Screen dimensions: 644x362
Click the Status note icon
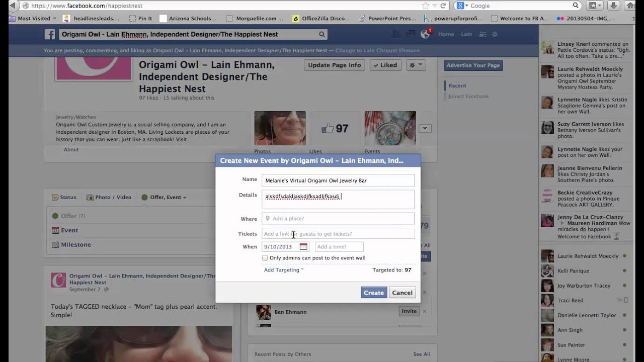pyautogui.click(x=55, y=198)
